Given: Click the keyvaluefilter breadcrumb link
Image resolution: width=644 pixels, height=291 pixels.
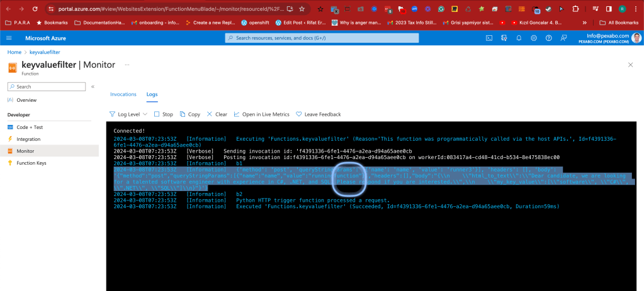Looking at the screenshot, I should [x=45, y=52].
